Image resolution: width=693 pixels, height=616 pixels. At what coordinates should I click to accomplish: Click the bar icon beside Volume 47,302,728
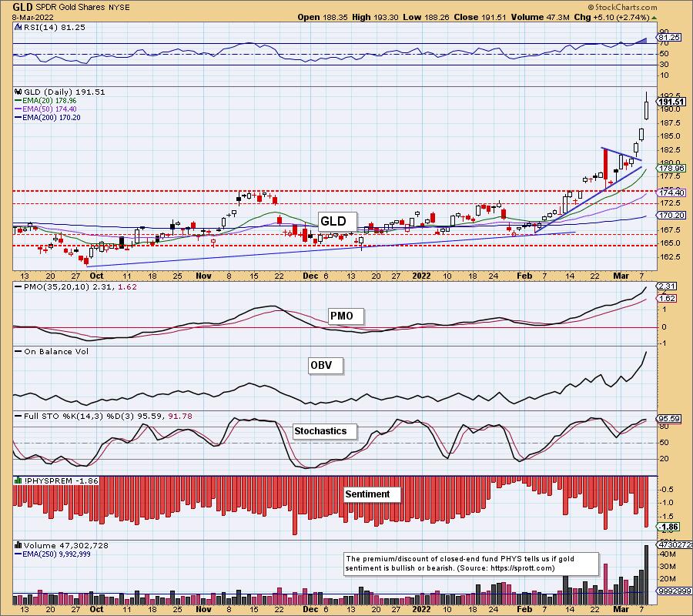(18, 545)
